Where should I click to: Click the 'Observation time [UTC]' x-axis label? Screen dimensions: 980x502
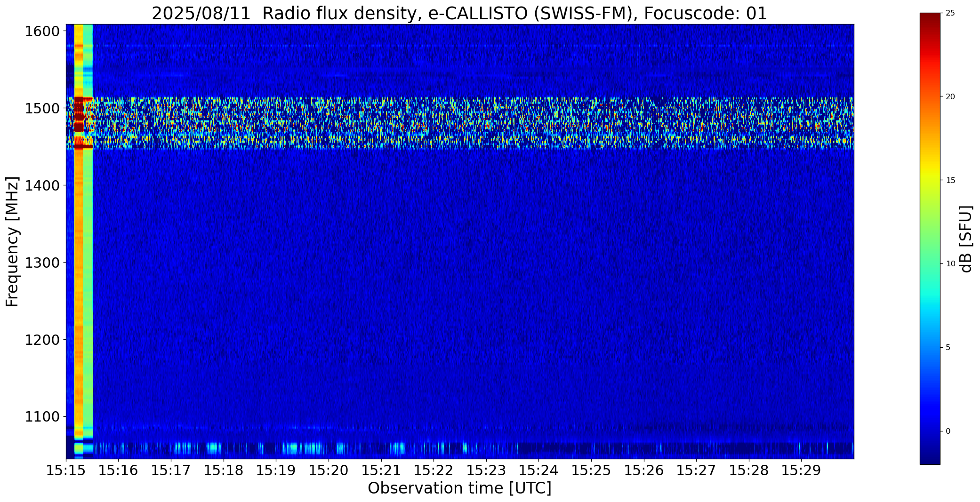459,488
